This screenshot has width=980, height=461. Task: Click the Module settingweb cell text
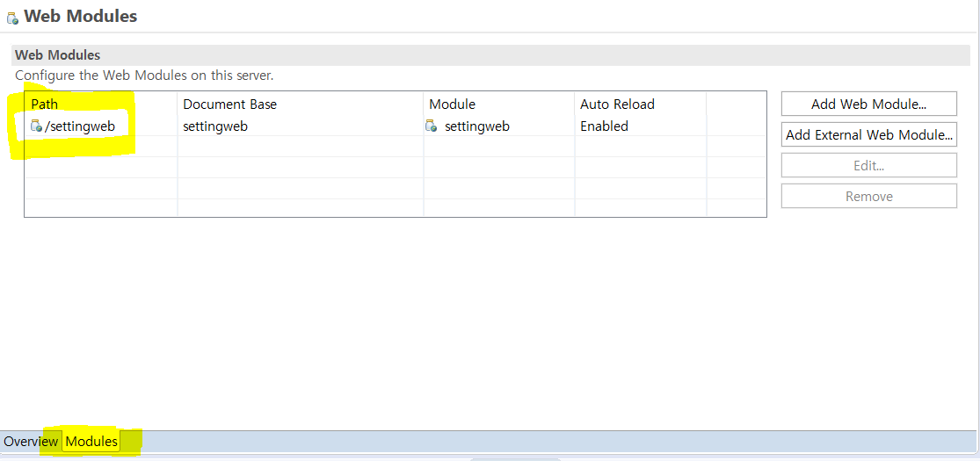tap(477, 126)
